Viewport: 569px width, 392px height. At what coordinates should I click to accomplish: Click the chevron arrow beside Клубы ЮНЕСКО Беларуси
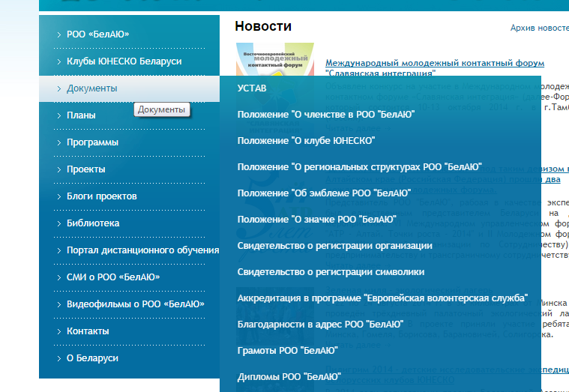tap(59, 61)
